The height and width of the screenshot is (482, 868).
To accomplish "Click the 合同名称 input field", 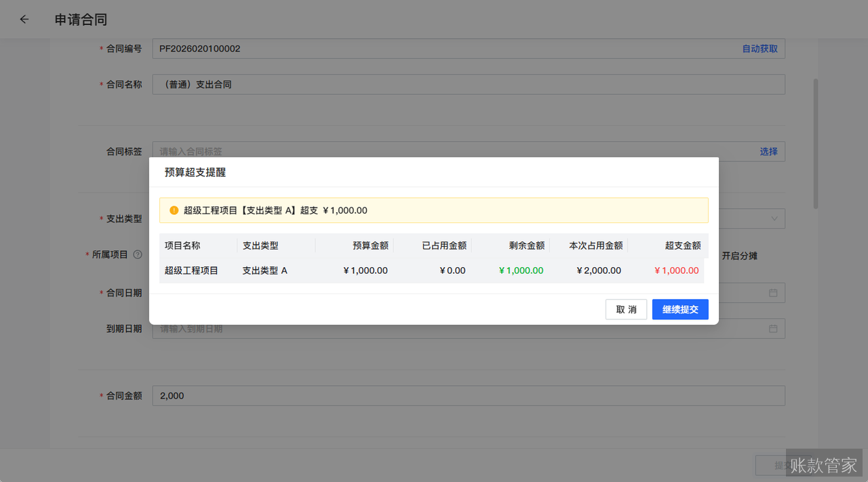I will pos(468,85).
